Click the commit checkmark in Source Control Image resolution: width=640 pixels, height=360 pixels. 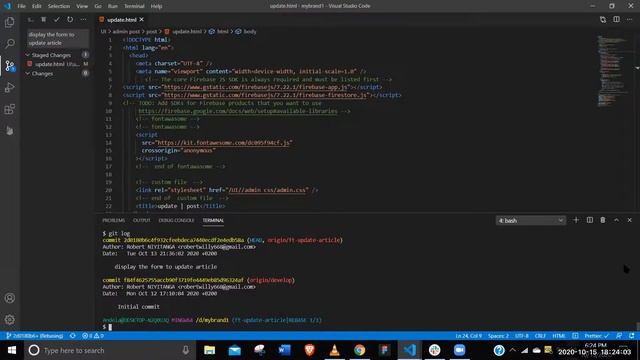[x=57, y=20]
